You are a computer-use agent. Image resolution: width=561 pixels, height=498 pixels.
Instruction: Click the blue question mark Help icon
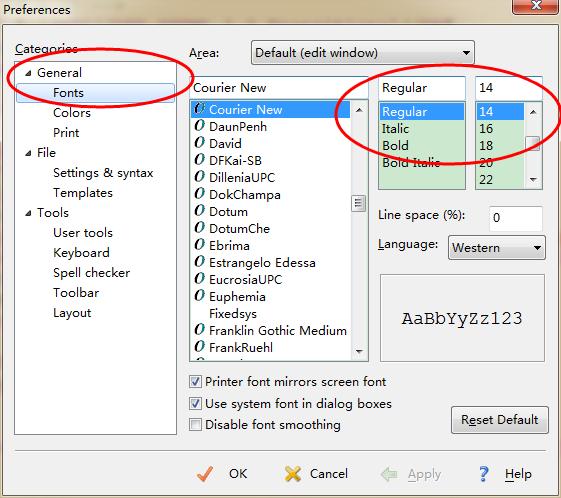pos(484,474)
